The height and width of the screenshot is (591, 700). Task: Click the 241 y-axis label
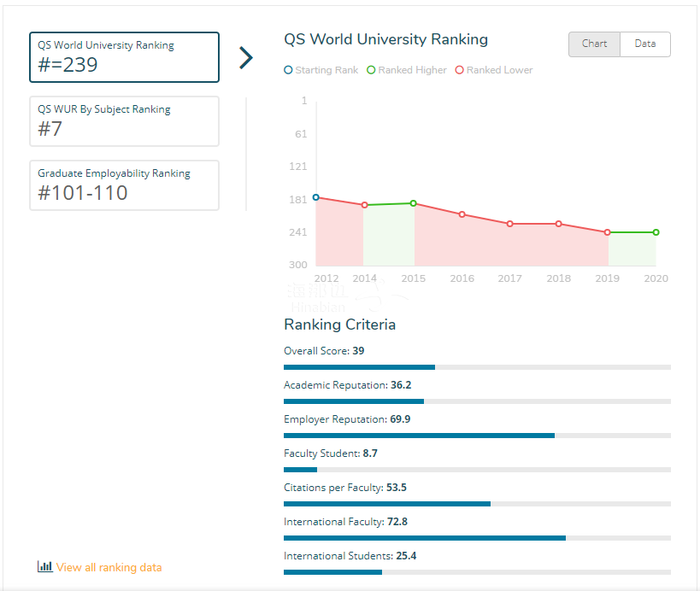(x=298, y=232)
